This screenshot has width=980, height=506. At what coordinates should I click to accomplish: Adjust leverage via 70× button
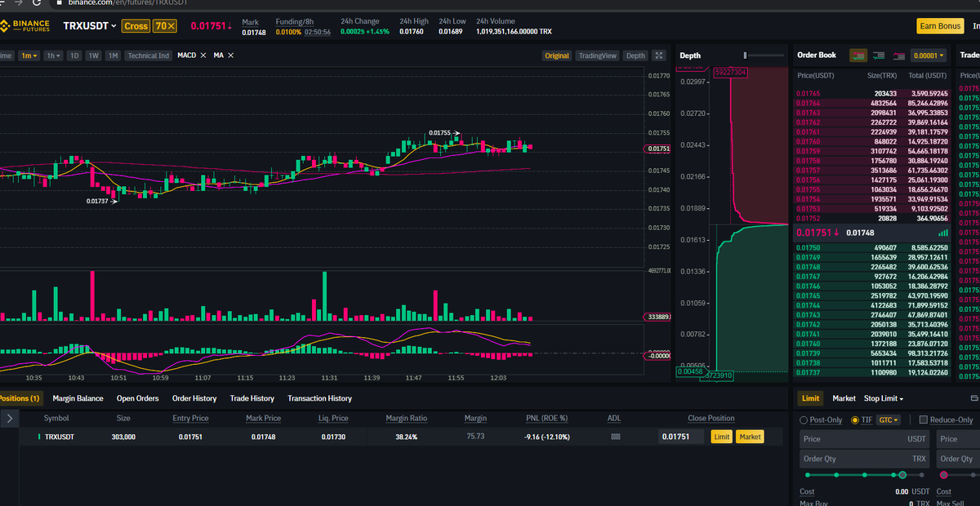pos(165,26)
